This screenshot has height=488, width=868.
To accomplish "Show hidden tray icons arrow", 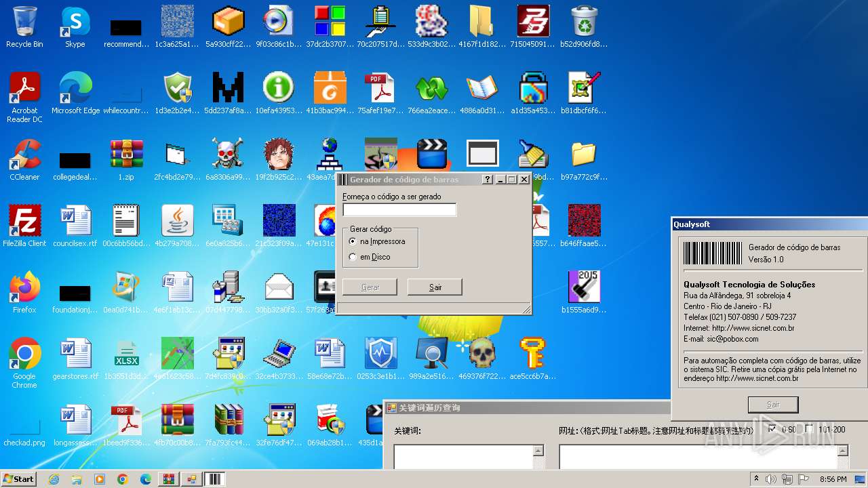I will click(x=756, y=479).
